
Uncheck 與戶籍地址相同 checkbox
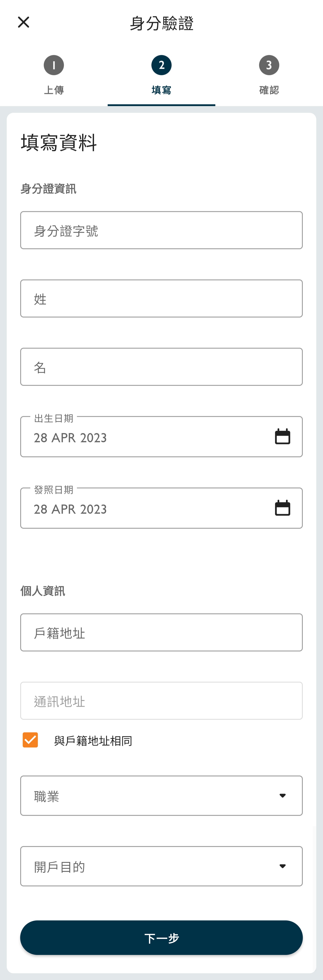click(30, 739)
